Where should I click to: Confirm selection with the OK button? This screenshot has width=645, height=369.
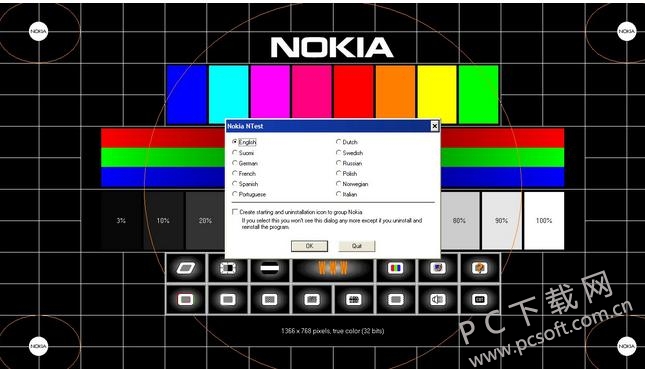[x=309, y=246]
